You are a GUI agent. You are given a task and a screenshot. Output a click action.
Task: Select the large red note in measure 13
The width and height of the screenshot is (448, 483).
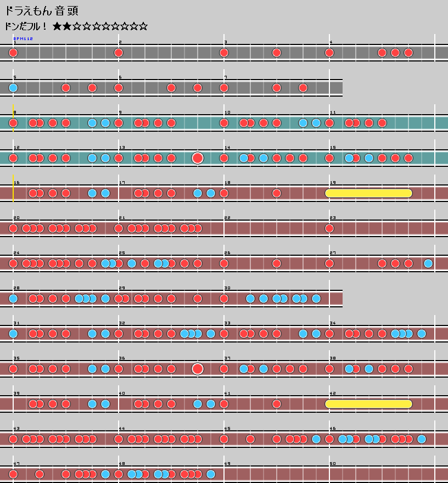198,158
